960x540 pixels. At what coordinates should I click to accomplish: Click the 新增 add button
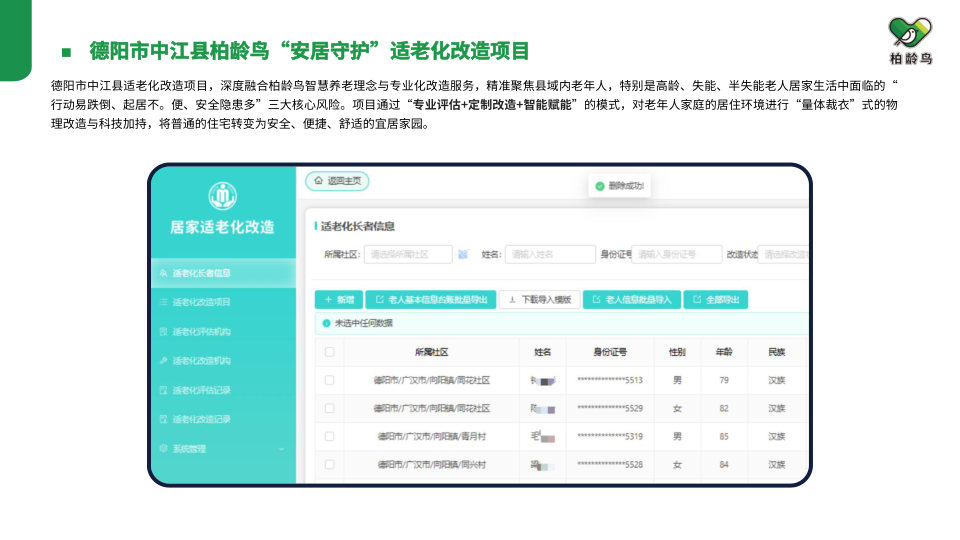[339, 299]
